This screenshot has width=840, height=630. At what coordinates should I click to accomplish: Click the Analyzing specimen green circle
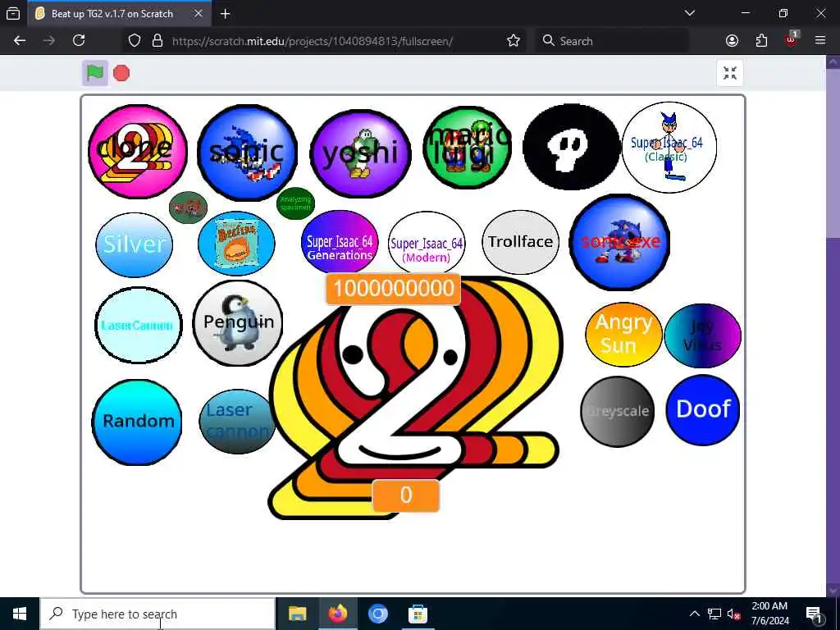pos(295,203)
